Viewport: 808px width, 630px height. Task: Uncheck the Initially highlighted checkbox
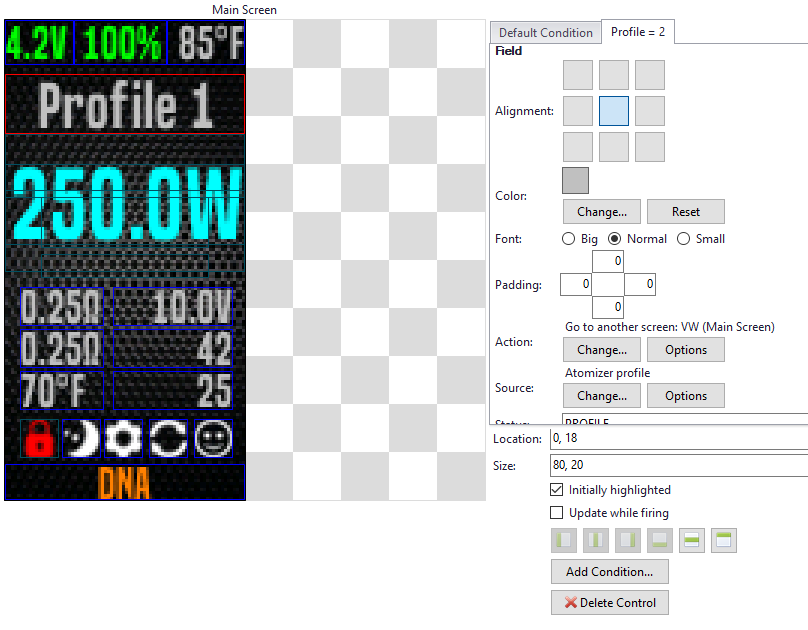[557, 490]
